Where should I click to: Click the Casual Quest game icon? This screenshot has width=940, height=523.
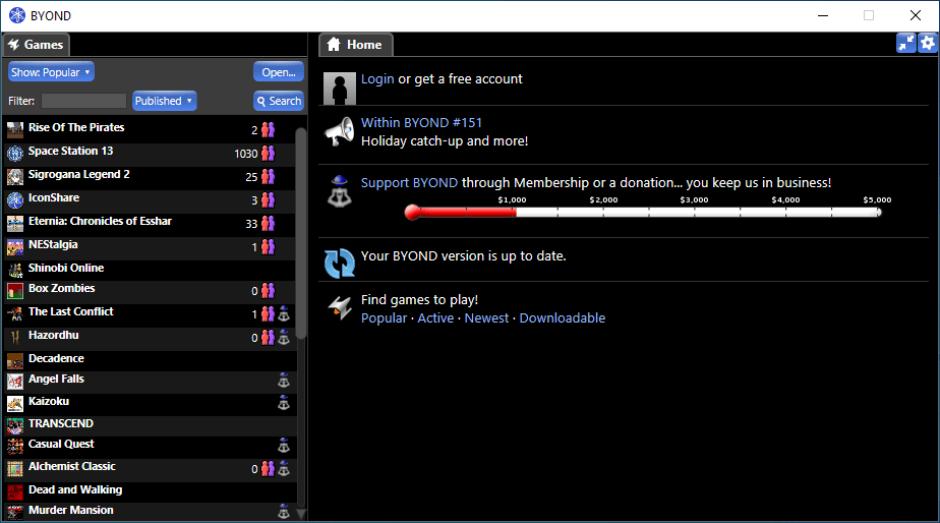[15, 446]
